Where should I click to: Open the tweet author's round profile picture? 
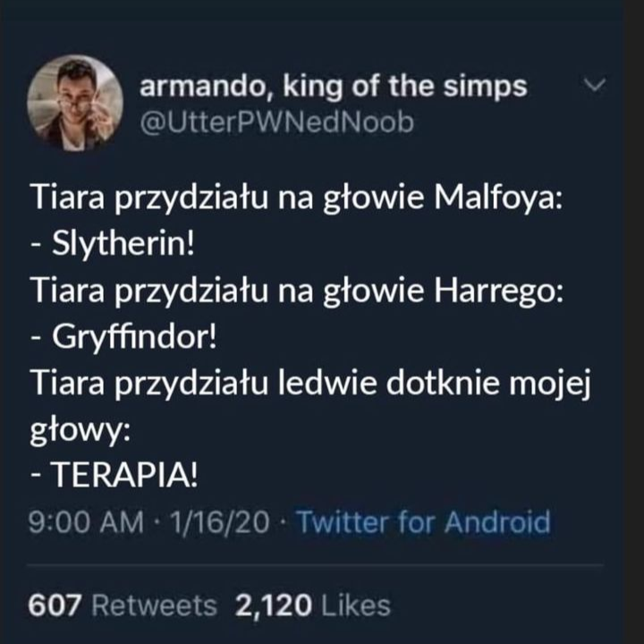click(x=75, y=103)
